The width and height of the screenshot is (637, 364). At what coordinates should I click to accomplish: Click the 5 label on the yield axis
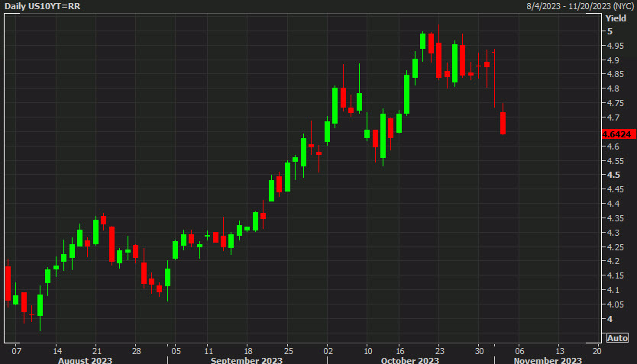pyautogui.click(x=610, y=31)
